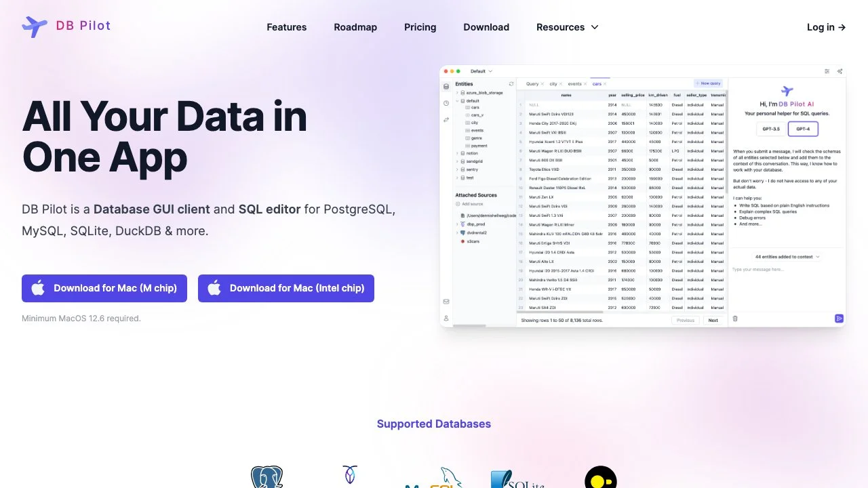Viewport: 868px width, 488px height.
Task: Click the DB Pilot airplane logo in header
Action: click(35, 26)
